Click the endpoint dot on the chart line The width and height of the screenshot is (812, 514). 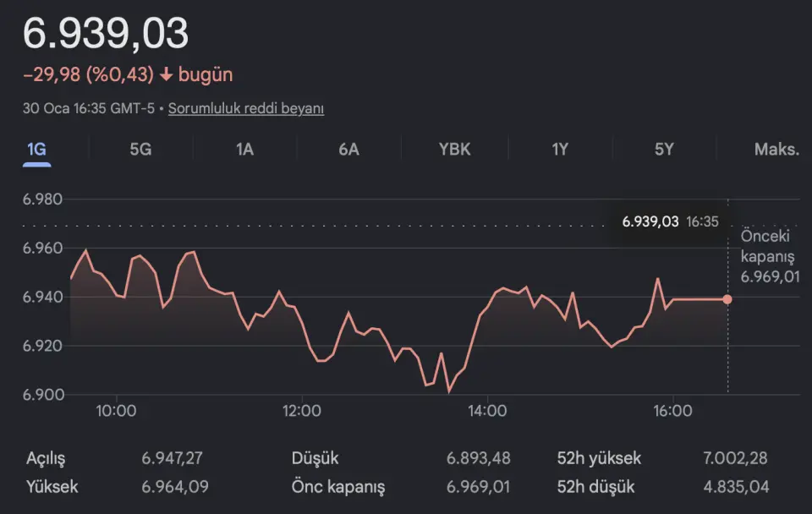point(727,299)
